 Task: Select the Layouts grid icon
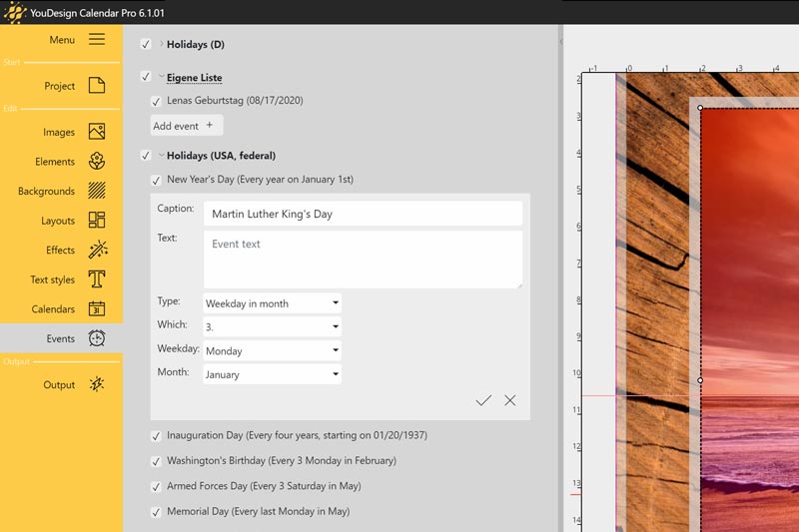pyautogui.click(x=97, y=220)
